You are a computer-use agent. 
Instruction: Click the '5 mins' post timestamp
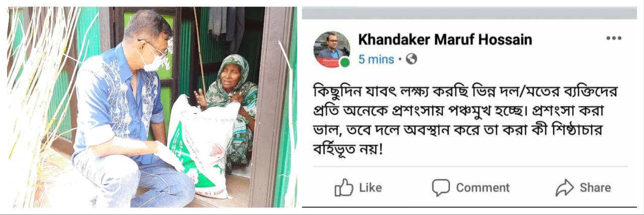click(x=376, y=59)
